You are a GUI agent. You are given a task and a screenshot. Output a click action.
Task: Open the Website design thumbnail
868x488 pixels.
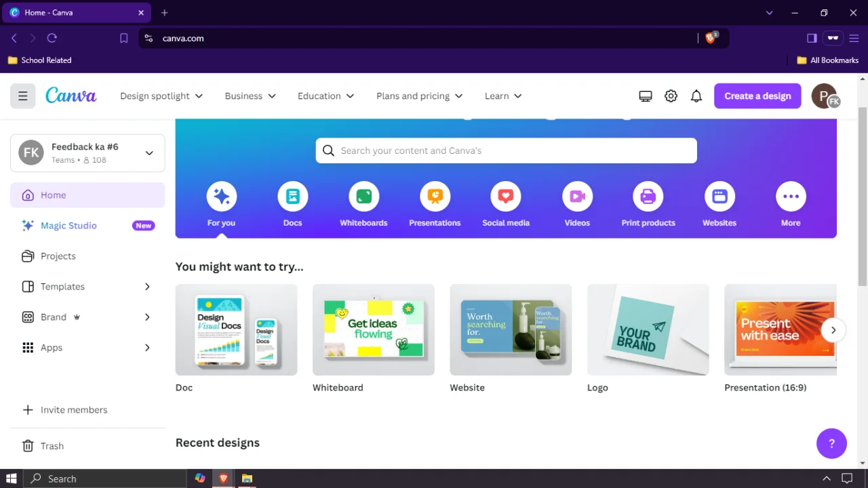(511, 329)
